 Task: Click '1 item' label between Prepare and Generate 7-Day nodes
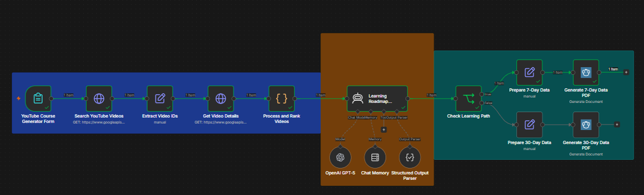click(557, 73)
